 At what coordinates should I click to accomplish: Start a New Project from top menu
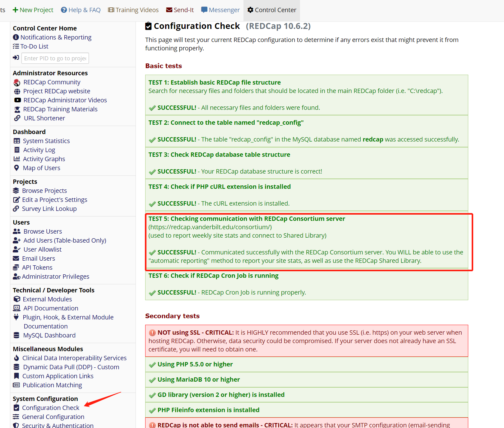33,10
